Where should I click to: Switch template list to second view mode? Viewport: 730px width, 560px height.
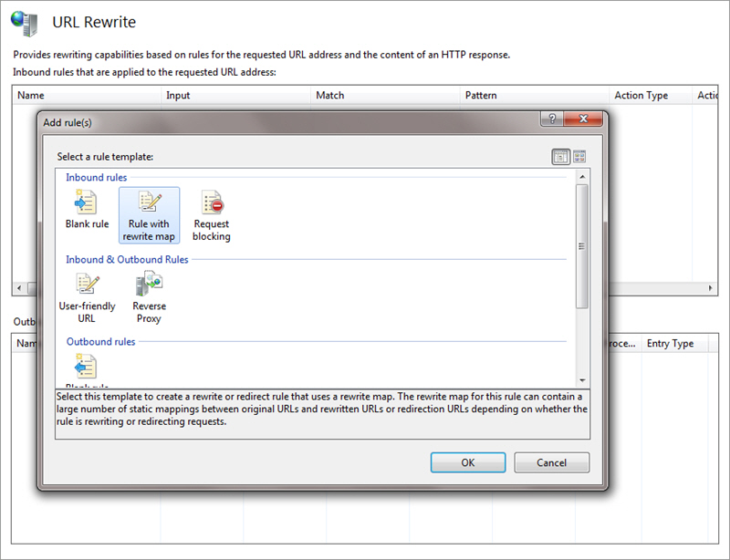(x=579, y=157)
